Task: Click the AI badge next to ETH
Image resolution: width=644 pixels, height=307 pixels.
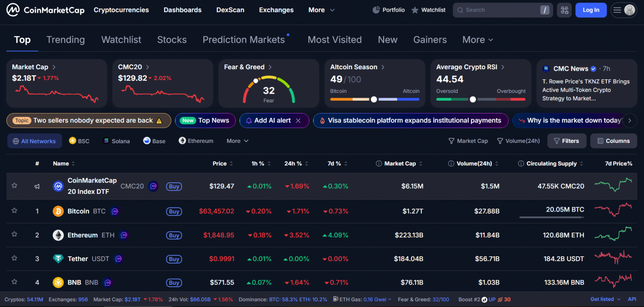Action: 124,235
